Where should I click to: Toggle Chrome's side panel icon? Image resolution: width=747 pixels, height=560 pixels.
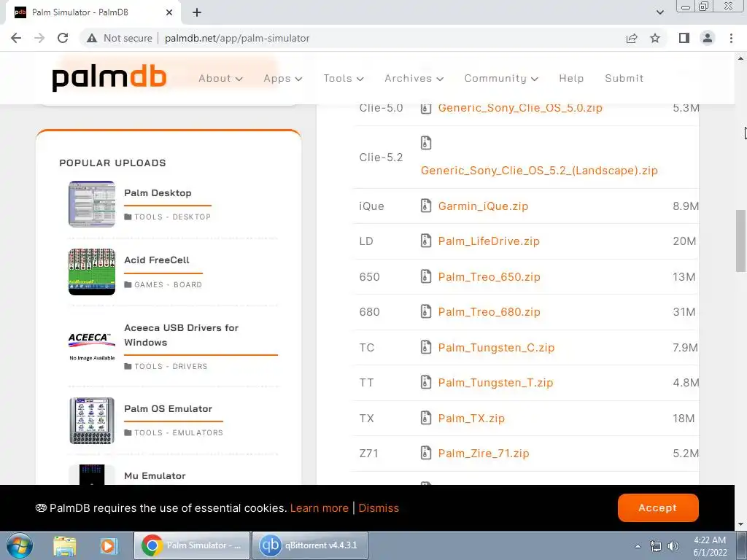click(x=684, y=38)
